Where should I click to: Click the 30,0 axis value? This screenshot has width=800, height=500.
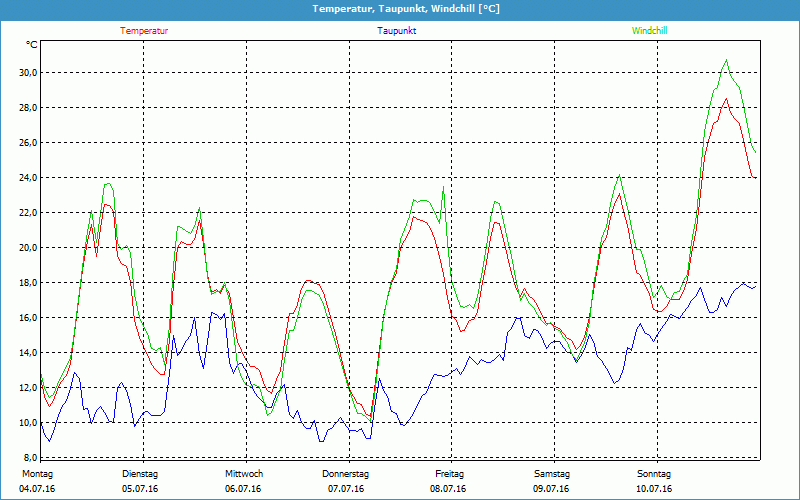27,72
